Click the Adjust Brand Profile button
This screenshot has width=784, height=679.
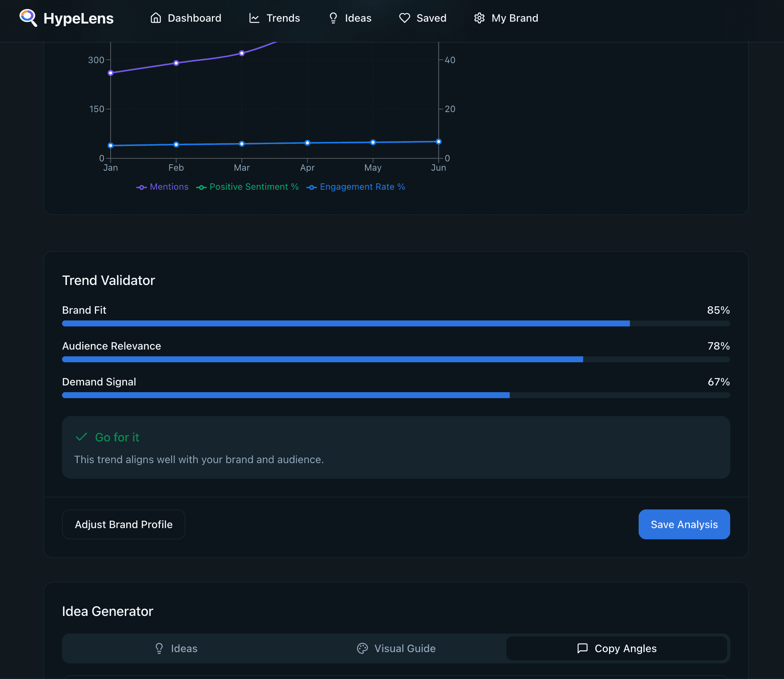coord(124,524)
